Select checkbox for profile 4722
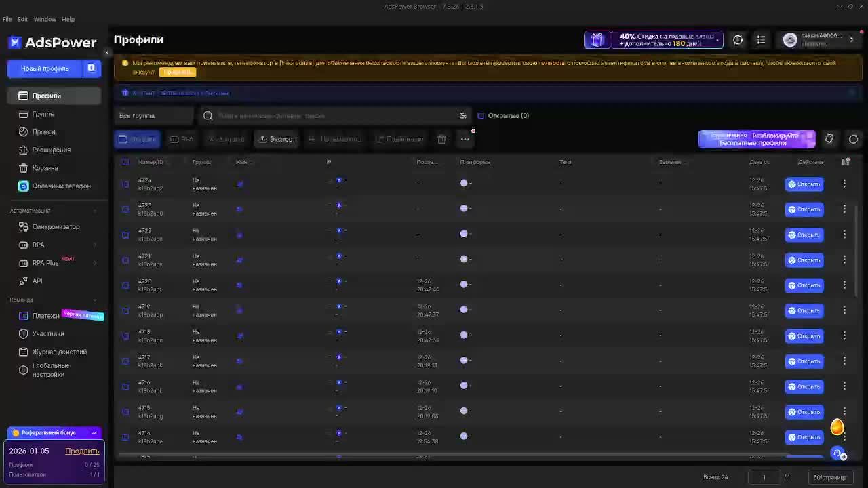The image size is (868, 488). coord(125,235)
